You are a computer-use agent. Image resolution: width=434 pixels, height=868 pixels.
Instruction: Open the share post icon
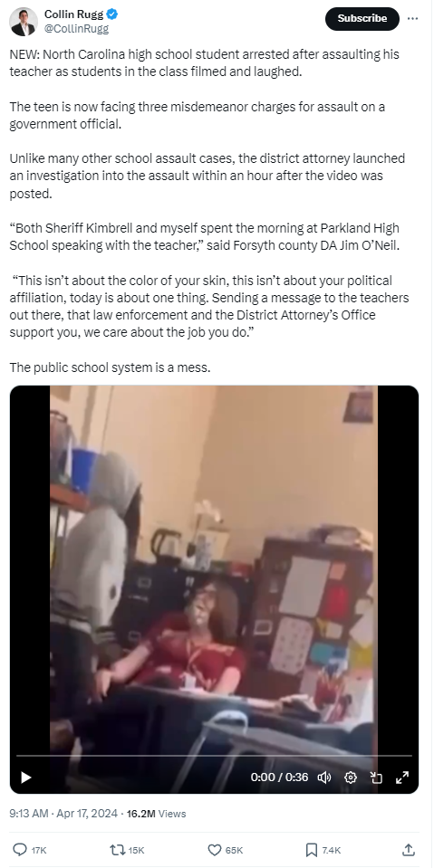408,849
